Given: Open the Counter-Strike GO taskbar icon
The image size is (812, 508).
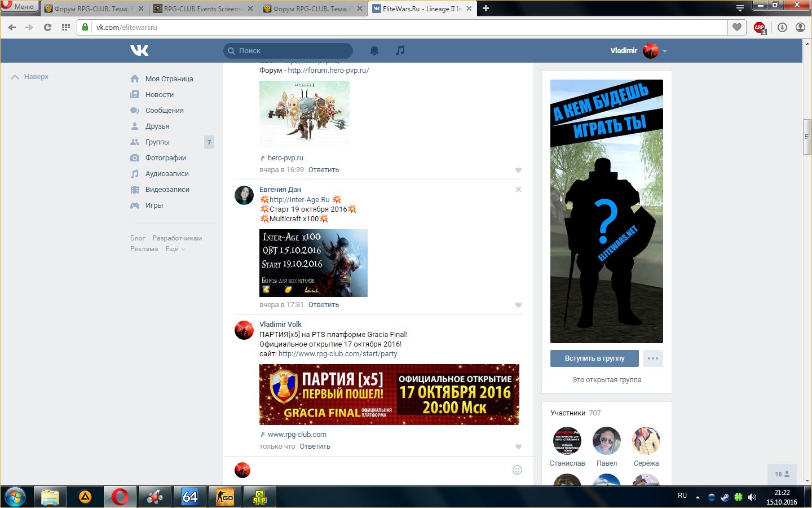Looking at the screenshot, I should [224, 497].
